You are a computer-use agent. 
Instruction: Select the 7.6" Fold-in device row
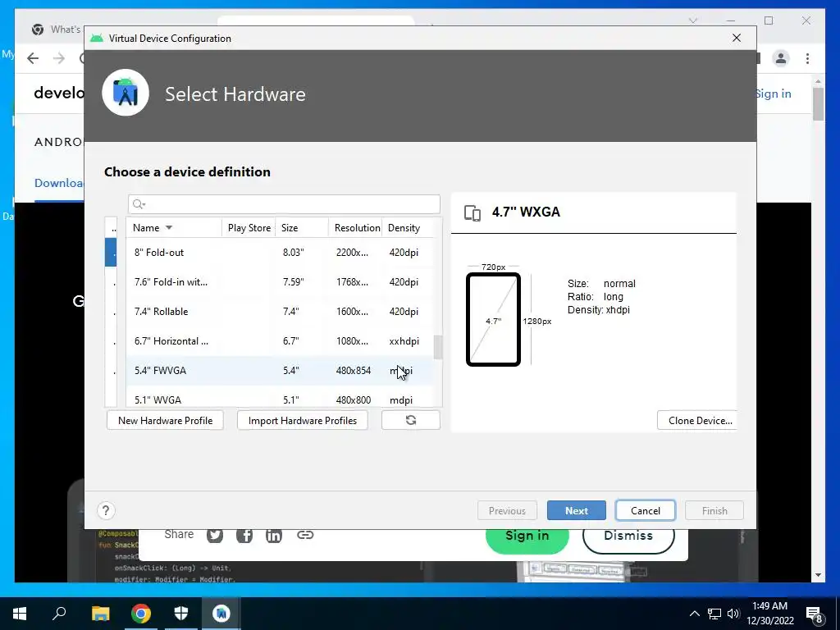point(280,282)
